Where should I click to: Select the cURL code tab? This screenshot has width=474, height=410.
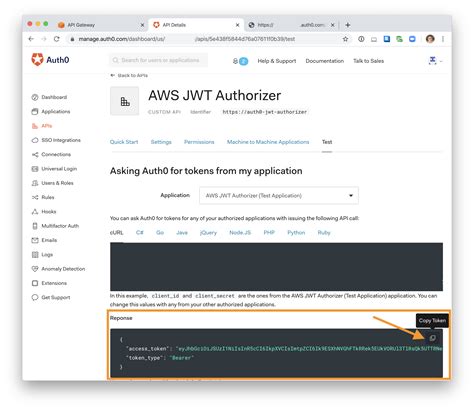(x=117, y=233)
